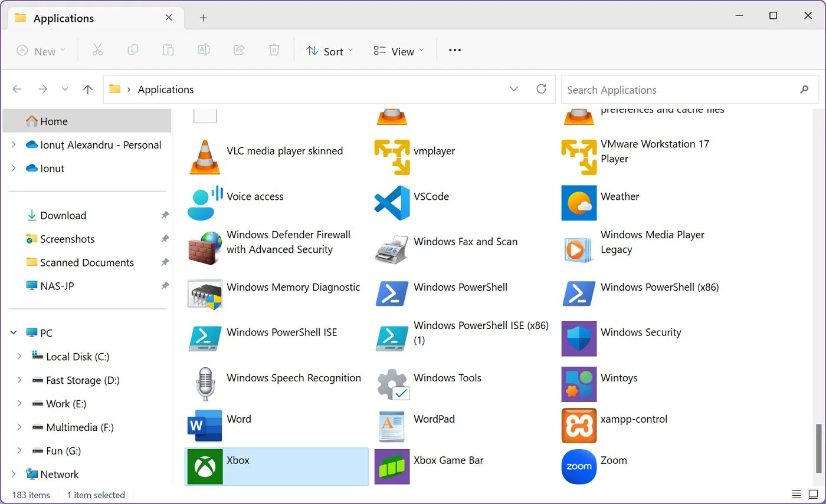Collapse the PC tree node
The width and height of the screenshot is (826, 504).
[14, 333]
